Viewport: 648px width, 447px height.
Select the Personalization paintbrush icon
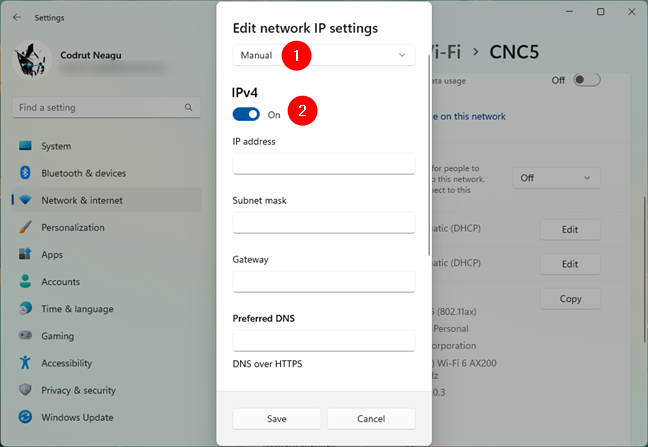(x=25, y=227)
